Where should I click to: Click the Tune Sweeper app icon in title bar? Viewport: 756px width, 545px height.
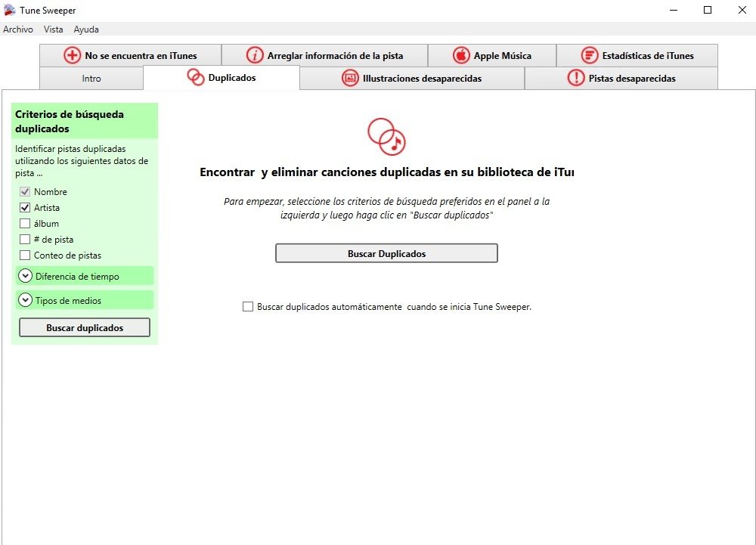coord(9,10)
